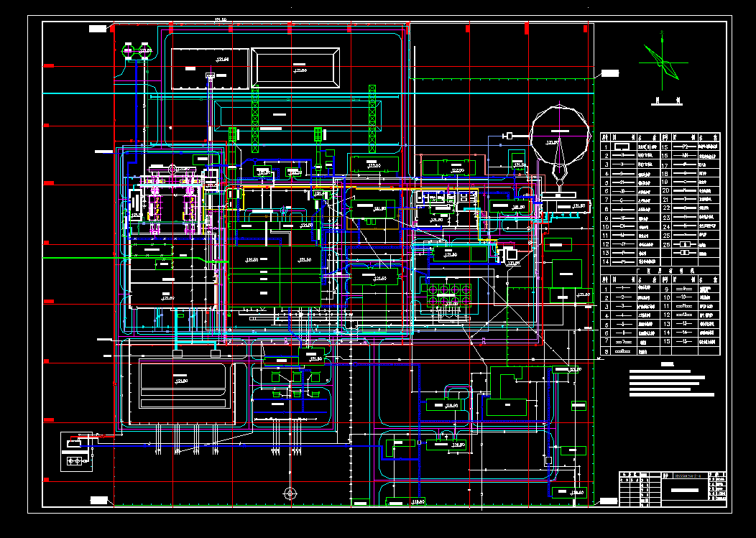Image resolution: width=756 pixels, height=538 pixels.
Task: Click the white label box at the top-left corner
Action: click(x=98, y=29)
